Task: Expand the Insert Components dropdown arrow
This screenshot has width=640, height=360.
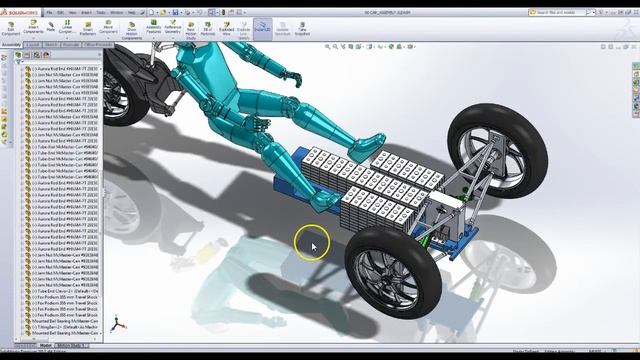Action: click(33, 38)
